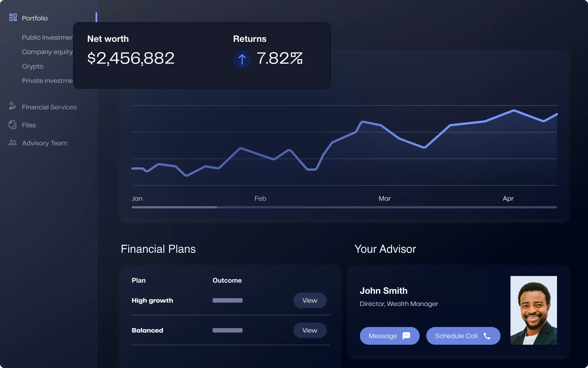Image resolution: width=588 pixels, height=368 pixels.
Task: Go to Private investments section
Action: pos(47,81)
